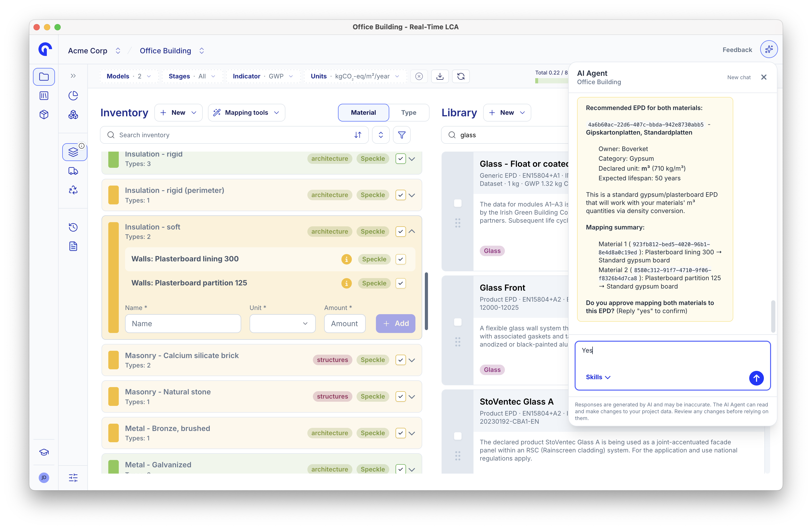Focus the Search inventory field

point(234,135)
